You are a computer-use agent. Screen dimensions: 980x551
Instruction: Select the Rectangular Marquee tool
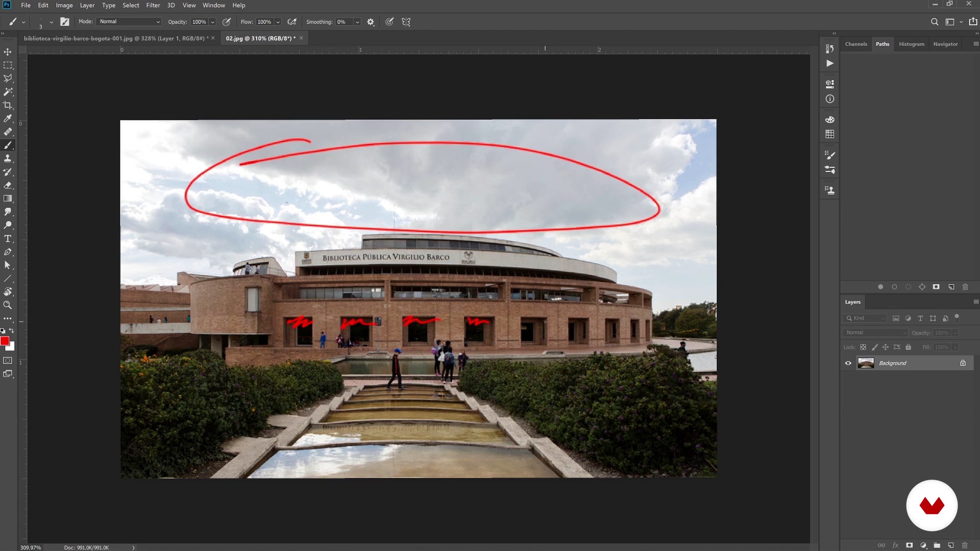point(8,65)
